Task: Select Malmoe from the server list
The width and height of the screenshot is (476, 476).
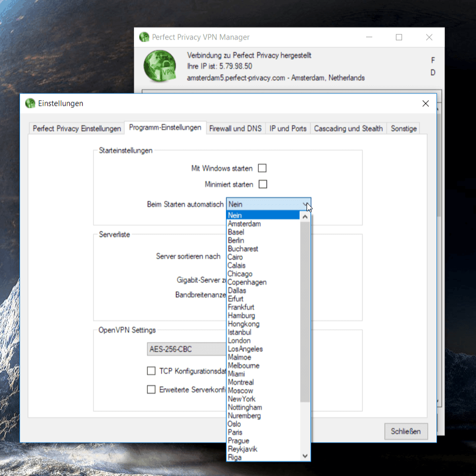Action: coord(263,357)
